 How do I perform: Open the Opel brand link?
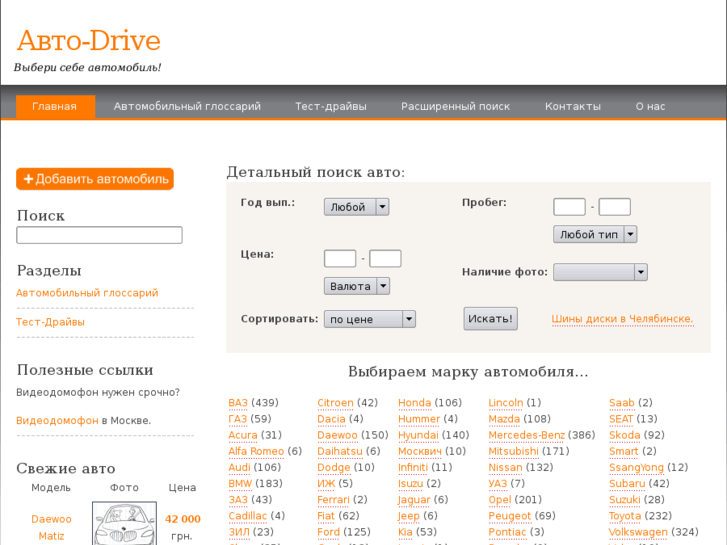(500, 500)
